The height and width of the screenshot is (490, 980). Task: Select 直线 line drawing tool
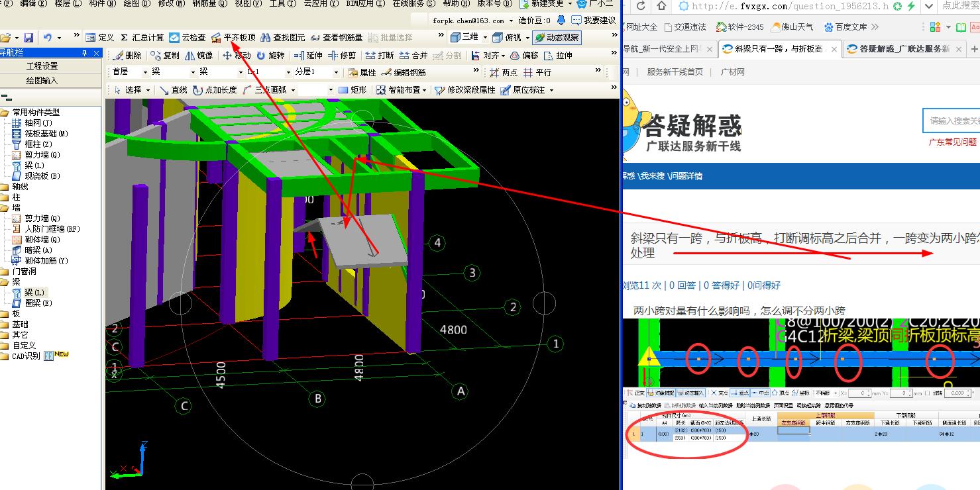(x=173, y=89)
